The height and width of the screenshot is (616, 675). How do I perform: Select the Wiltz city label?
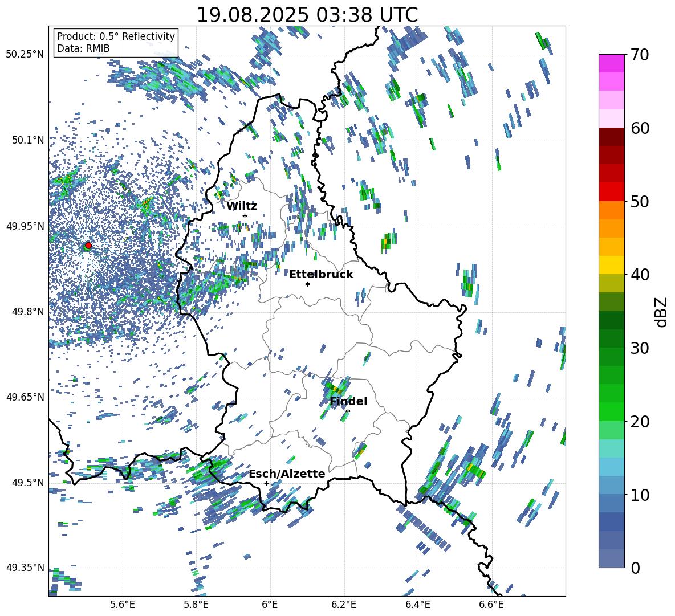tap(242, 206)
